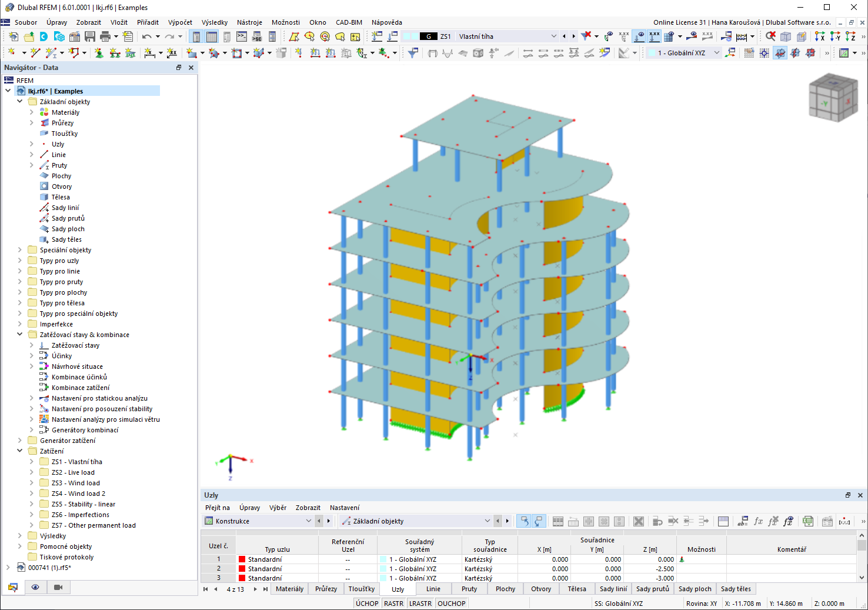Set view along minus Y axis
868x610 pixels.
835,36
